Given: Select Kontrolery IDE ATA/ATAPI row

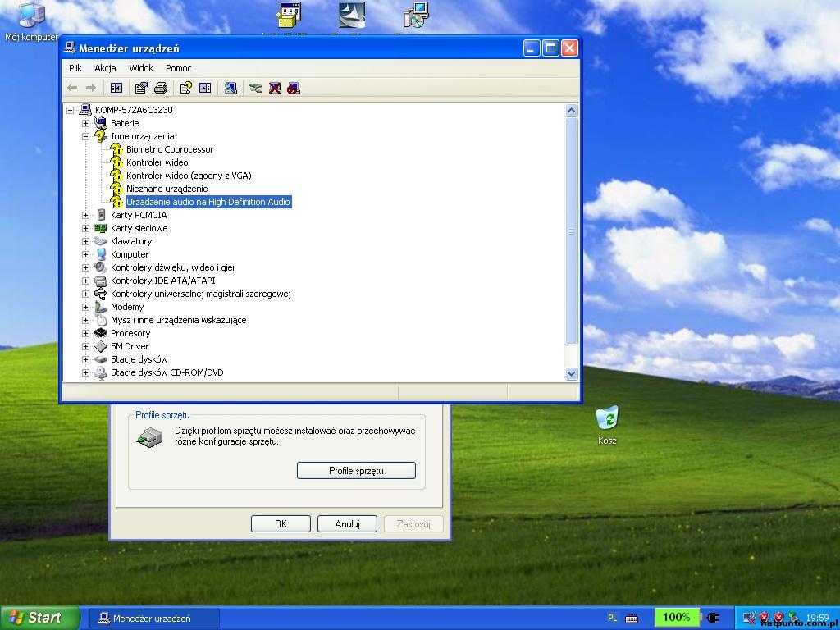Looking at the screenshot, I should [x=163, y=281].
